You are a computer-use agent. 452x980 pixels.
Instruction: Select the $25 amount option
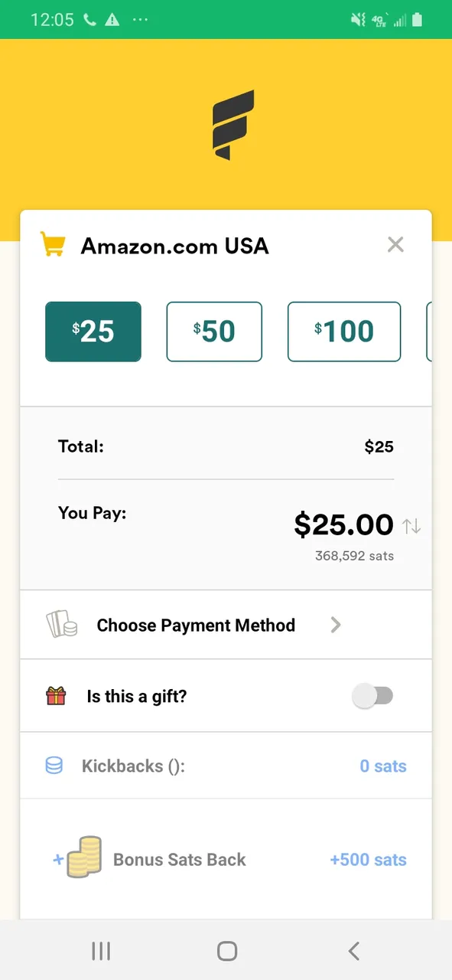point(93,332)
